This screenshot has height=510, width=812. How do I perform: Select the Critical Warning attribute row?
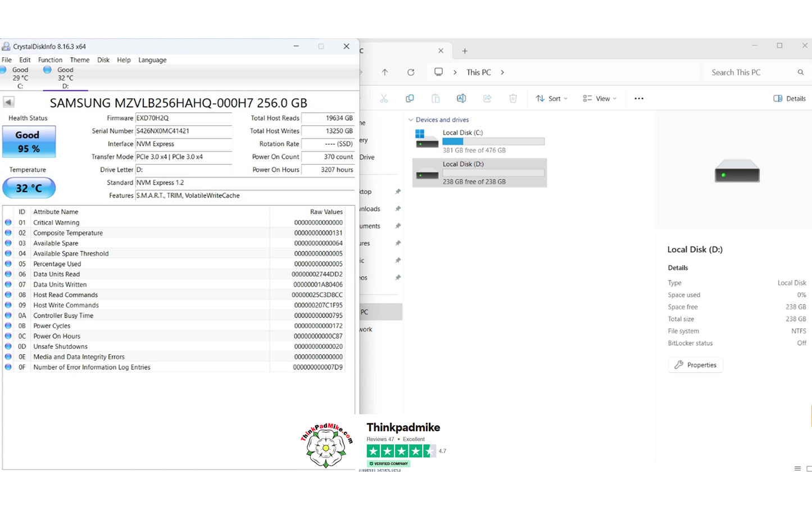pos(174,222)
